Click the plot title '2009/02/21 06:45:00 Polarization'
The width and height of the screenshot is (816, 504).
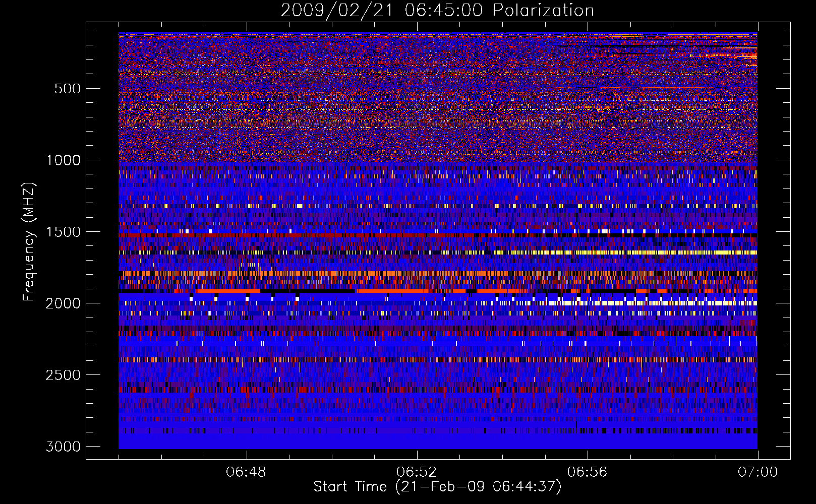click(x=437, y=11)
